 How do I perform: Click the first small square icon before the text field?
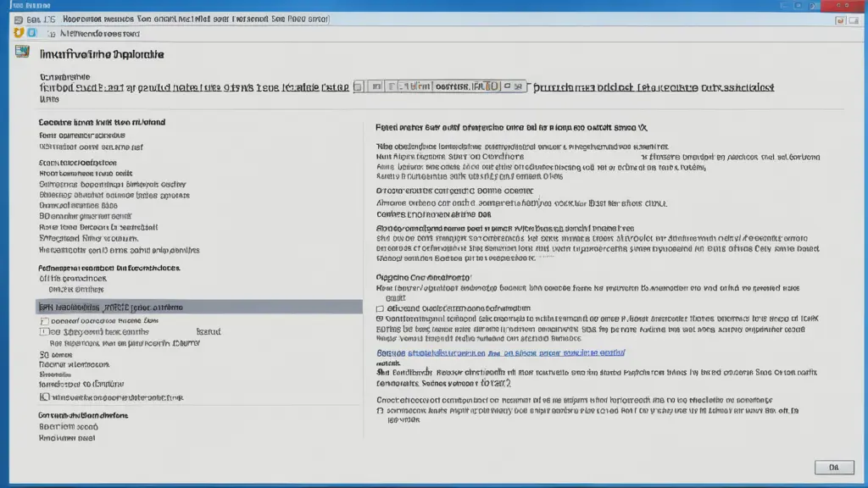click(359, 86)
